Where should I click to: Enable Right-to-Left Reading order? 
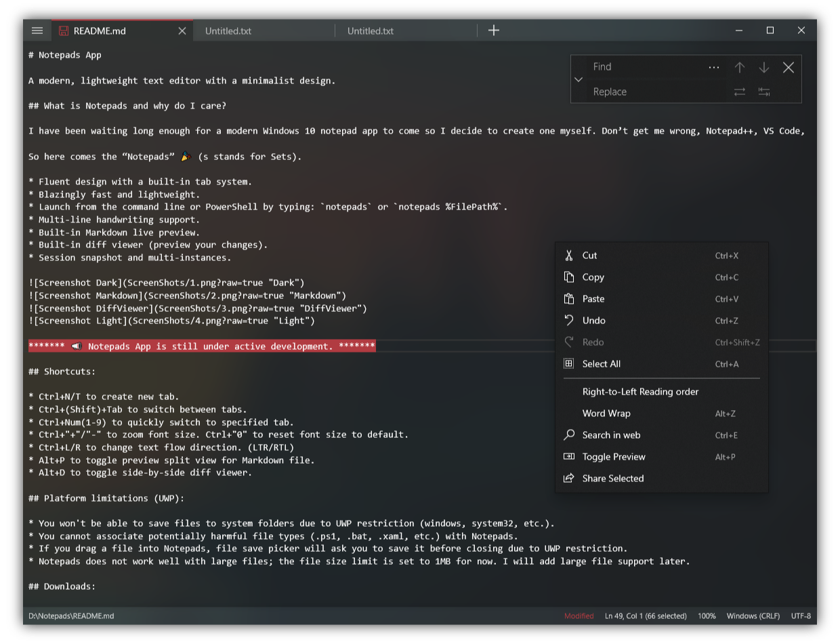tap(640, 391)
